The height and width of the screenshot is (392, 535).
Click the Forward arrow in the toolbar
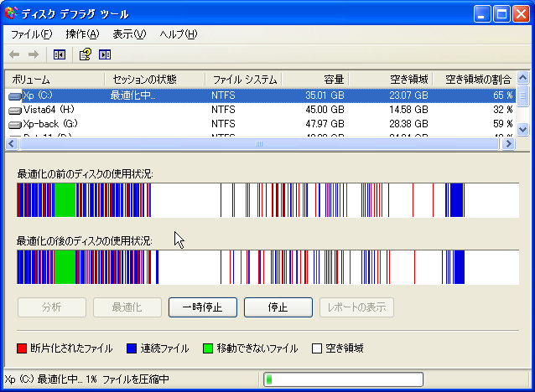point(34,54)
